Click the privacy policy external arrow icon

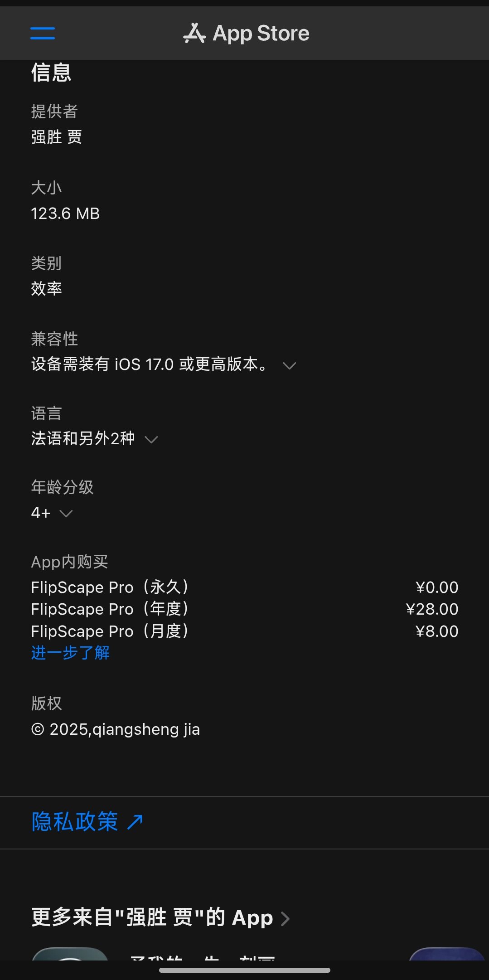[135, 822]
